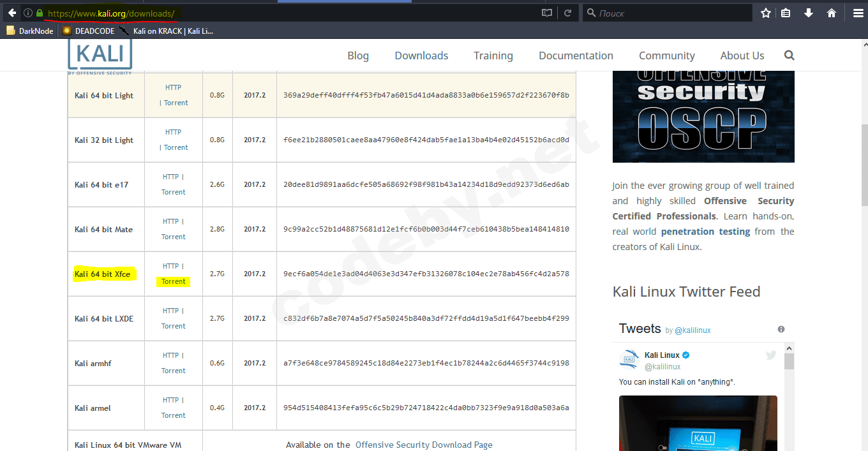
Task: Click the Twitter feed scrollbar thumb
Action: (789, 362)
